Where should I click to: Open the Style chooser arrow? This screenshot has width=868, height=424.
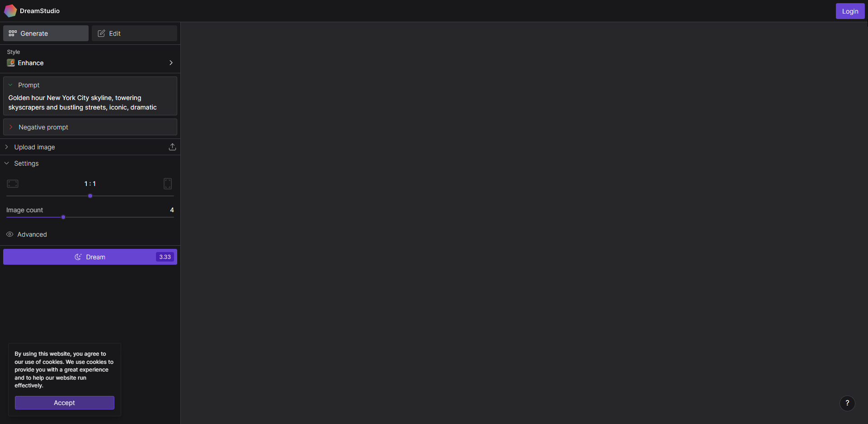point(171,63)
